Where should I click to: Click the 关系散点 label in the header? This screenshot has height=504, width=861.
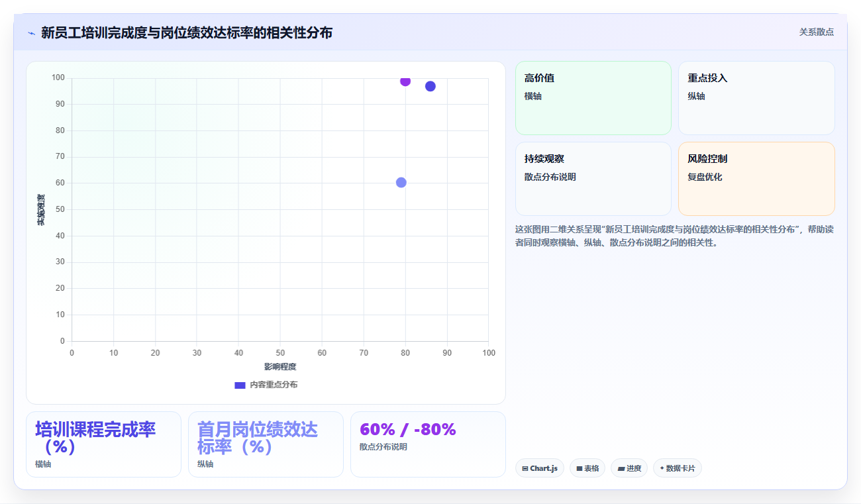[x=816, y=32]
